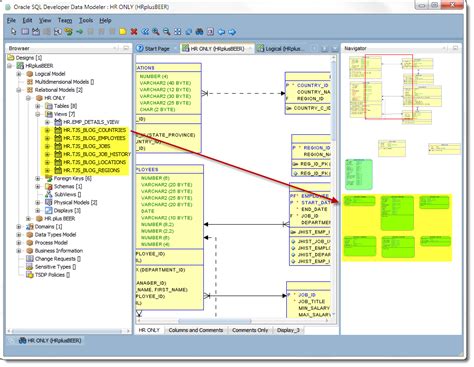The image size is (474, 367).
Task: Open the Help menu
Action: [x=105, y=20]
